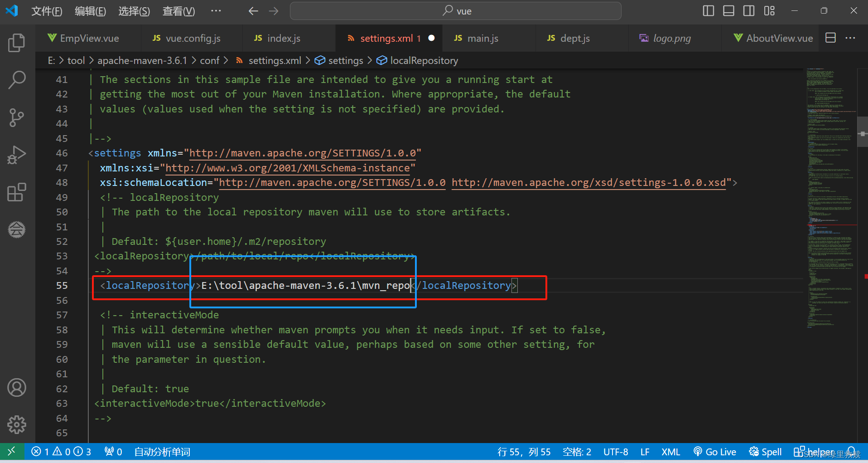Navigate back with the back arrow
868x463 pixels.
click(x=253, y=11)
